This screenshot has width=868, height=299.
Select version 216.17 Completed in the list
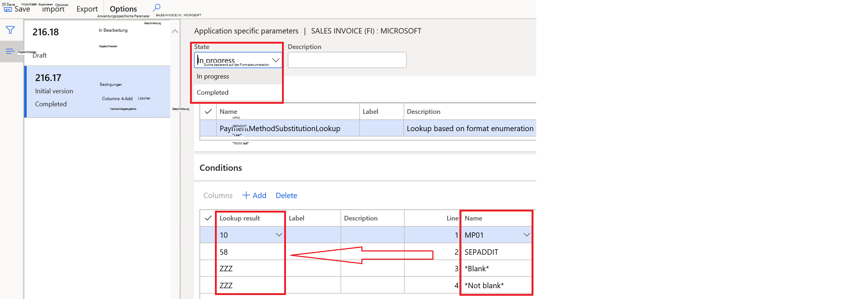[97, 92]
